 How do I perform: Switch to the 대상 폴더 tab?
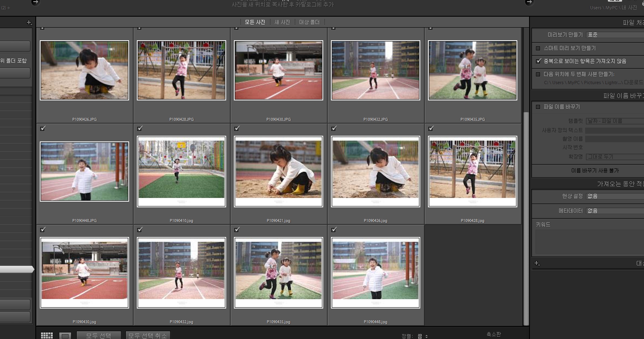click(x=309, y=22)
